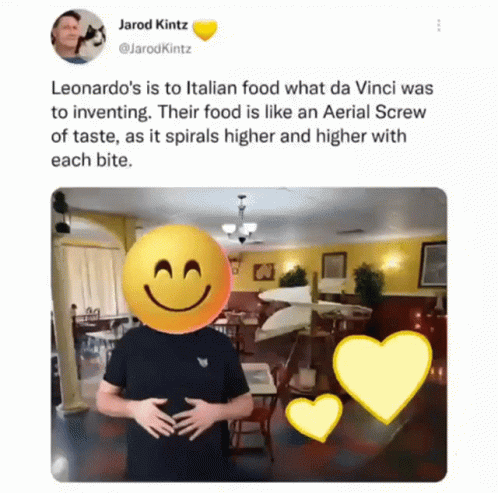Click the yellow heart badge beside name
Viewport: 498px width, 493px height.
[x=205, y=30]
